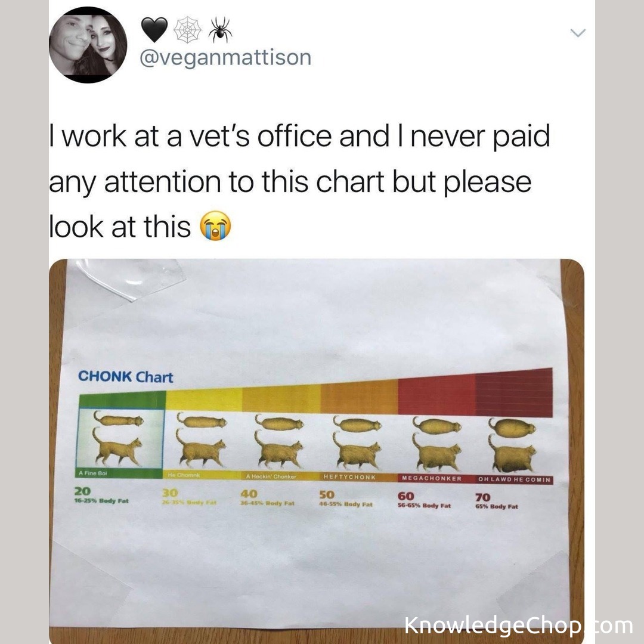Click the CHONK Chart title text
The height and width of the screenshot is (644, 644).
coord(126,377)
